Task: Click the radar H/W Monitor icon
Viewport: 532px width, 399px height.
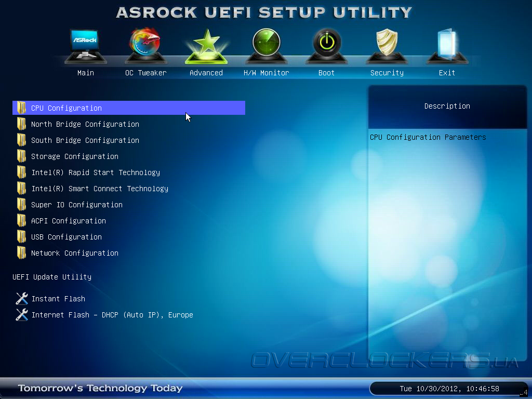Action: coord(267,46)
